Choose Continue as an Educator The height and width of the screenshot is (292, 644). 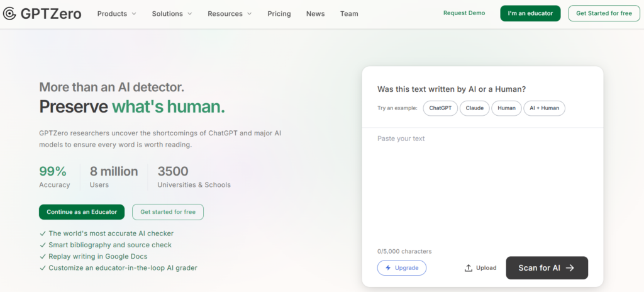82,212
